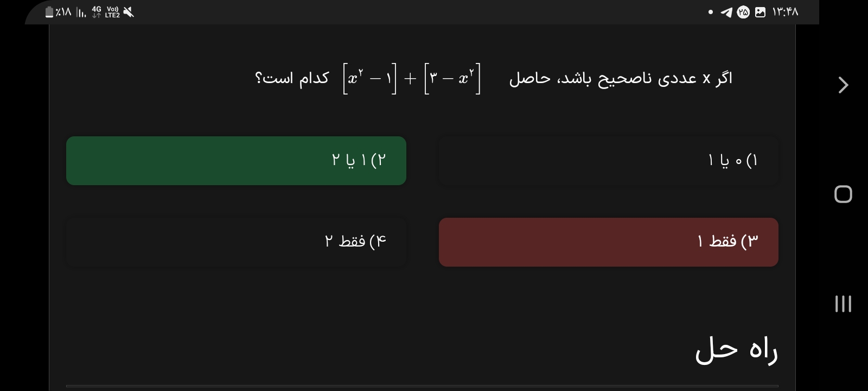Screen dimensions: 868x391
Task: Tap the signal strength bars icon
Action: pos(81,12)
